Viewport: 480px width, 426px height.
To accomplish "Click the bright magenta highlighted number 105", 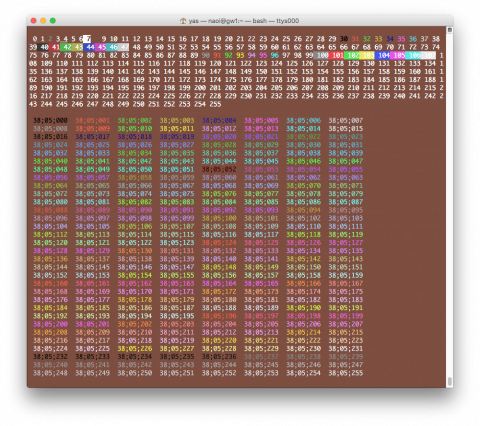I will tap(399, 55).
